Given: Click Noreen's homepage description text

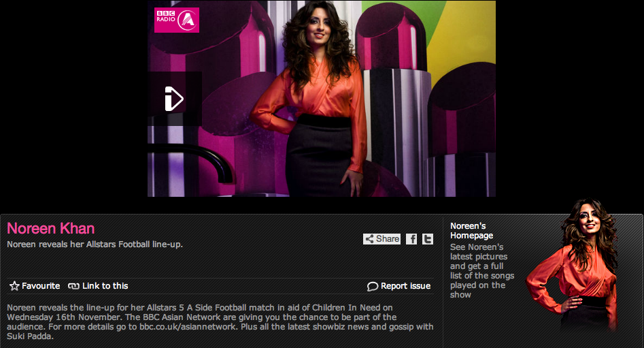Looking at the screenshot, I should (482, 270).
